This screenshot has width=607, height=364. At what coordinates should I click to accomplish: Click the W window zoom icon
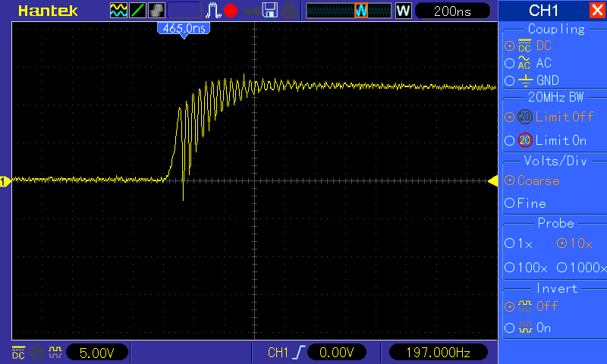403,11
